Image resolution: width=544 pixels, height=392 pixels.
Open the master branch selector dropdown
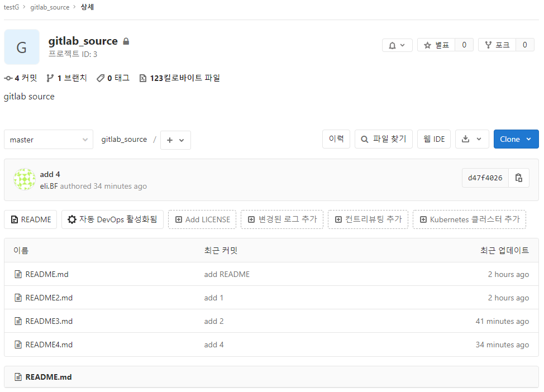click(x=49, y=140)
